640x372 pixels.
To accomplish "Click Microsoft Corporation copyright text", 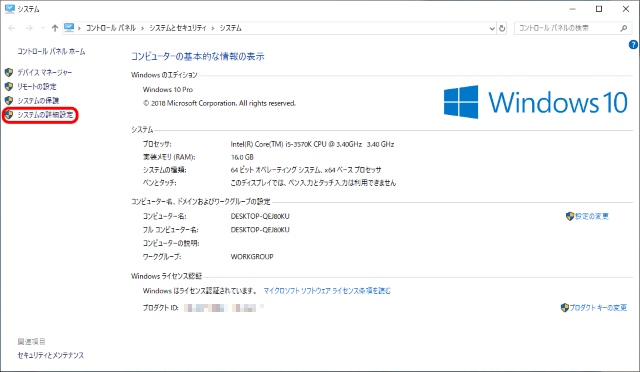I will click(219, 103).
